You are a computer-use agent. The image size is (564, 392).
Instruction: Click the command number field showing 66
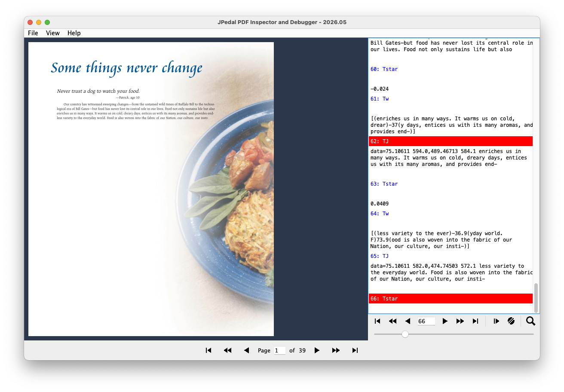coord(426,321)
